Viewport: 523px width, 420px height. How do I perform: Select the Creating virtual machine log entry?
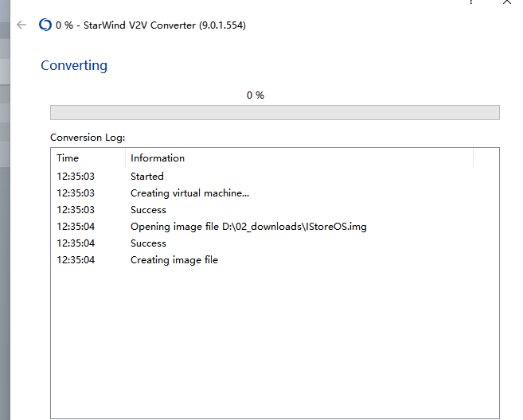tap(189, 193)
